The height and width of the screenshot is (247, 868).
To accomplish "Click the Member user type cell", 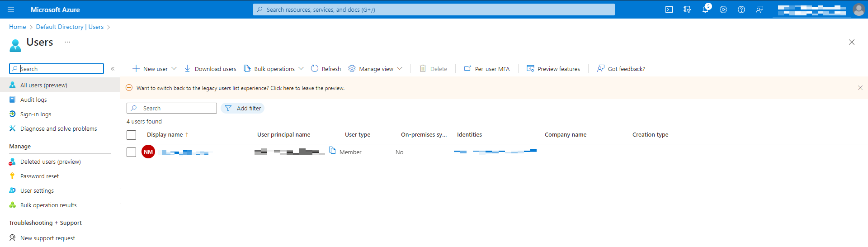I will tap(350, 152).
